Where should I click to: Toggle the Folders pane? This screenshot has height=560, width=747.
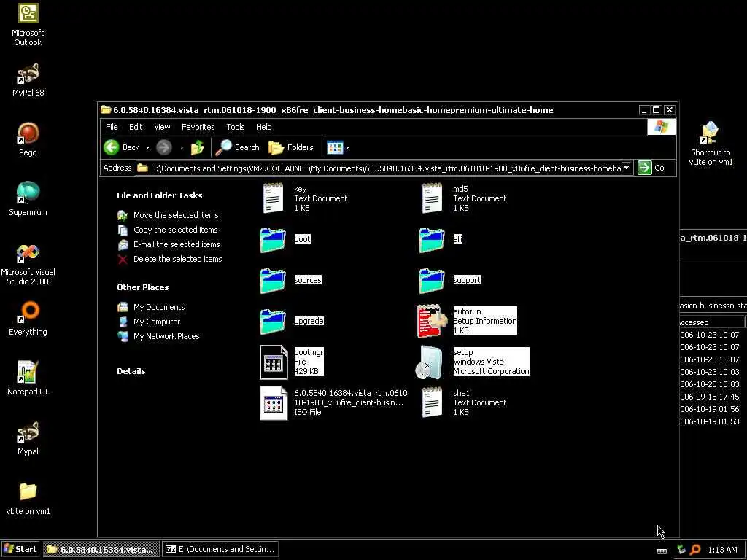coord(291,147)
